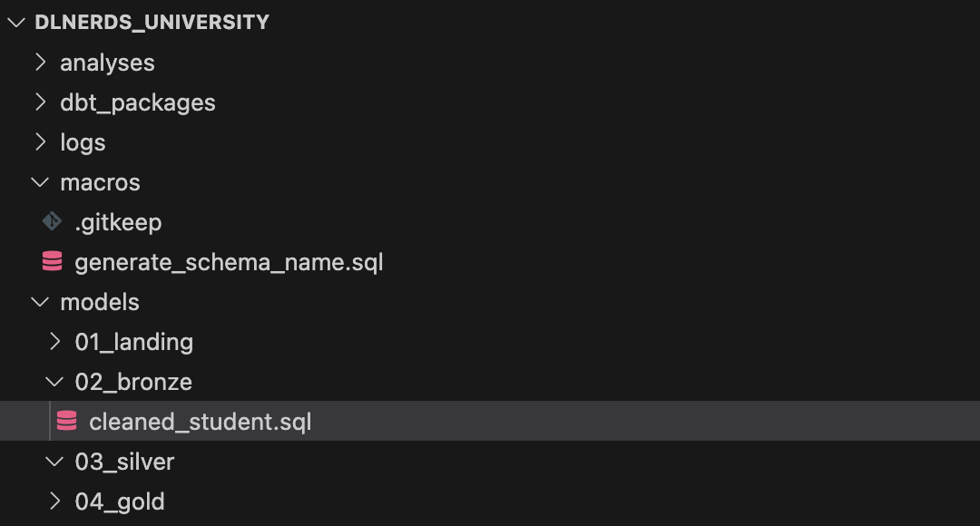Screen dimensions: 980x526
Task: Select the 02_bronze folder label
Action: pos(133,381)
